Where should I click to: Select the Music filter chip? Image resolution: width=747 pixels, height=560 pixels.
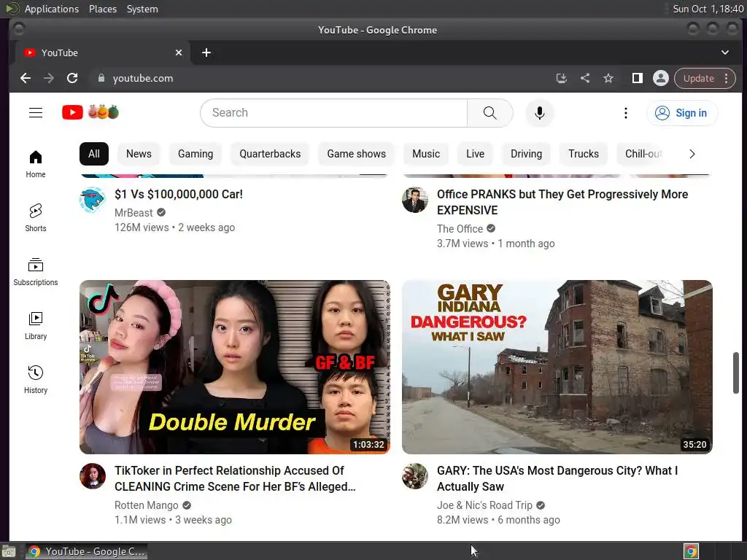426,154
